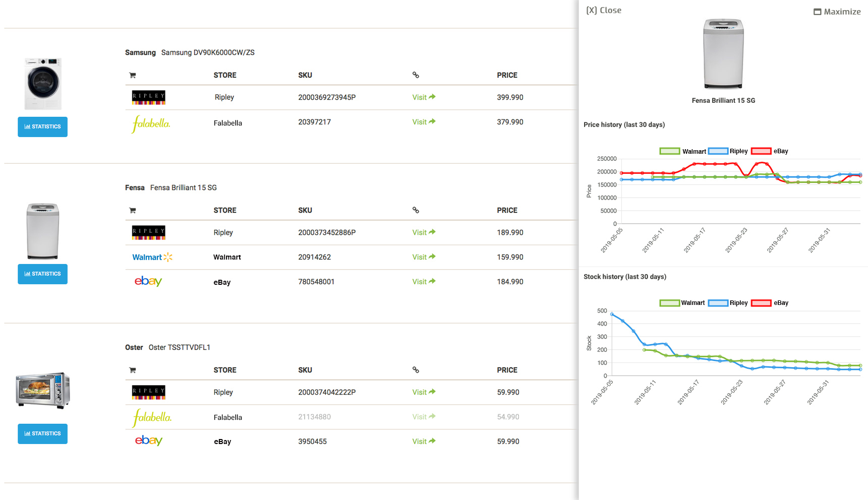Viewport: 868px width, 500px height.
Task: Toggle Walmart series in the Price history legend
Action: [670, 151]
